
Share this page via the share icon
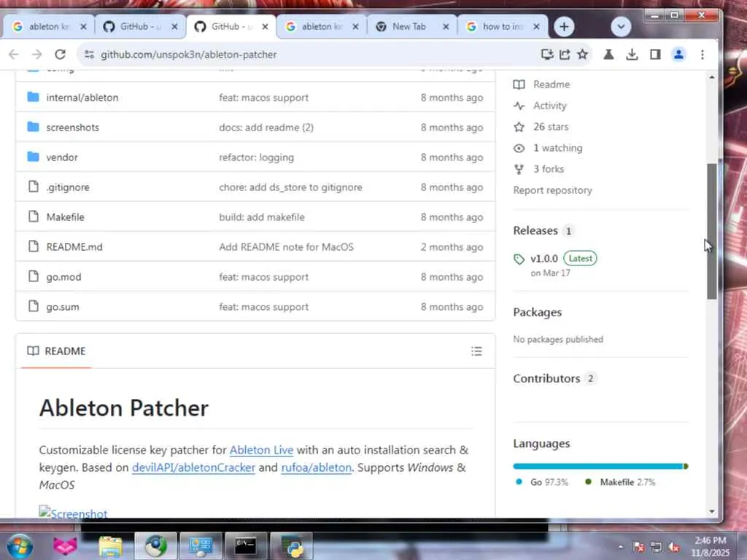(x=565, y=54)
